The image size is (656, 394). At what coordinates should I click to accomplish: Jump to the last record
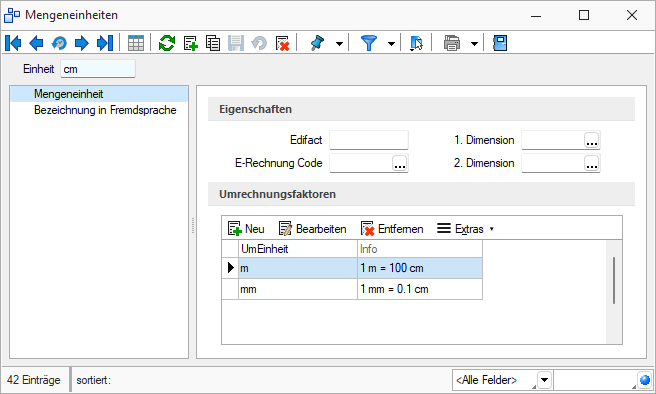point(105,43)
